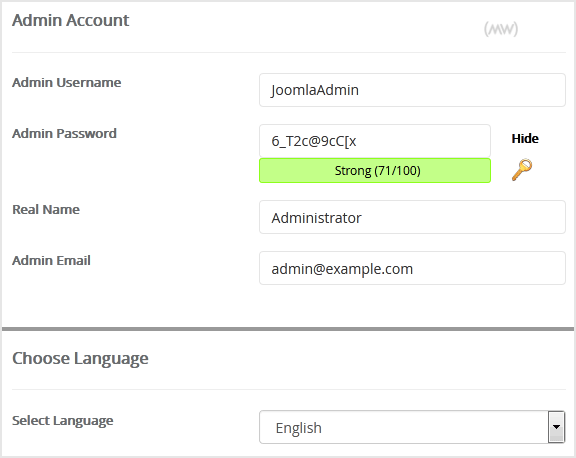
Task: Focus the Admin Email text field
Action: (x=412, y=268)
